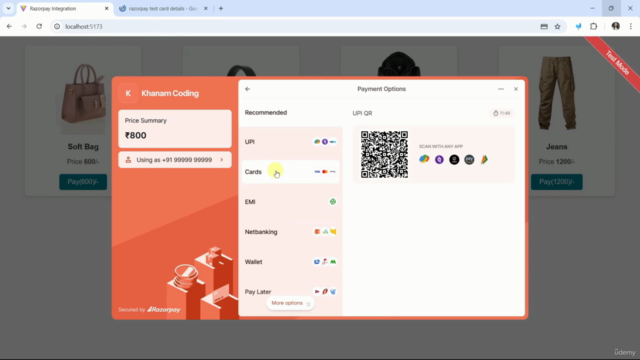Click the 'Price 600/-' text
The image size is (640, 360).
[x=83, y=162]
